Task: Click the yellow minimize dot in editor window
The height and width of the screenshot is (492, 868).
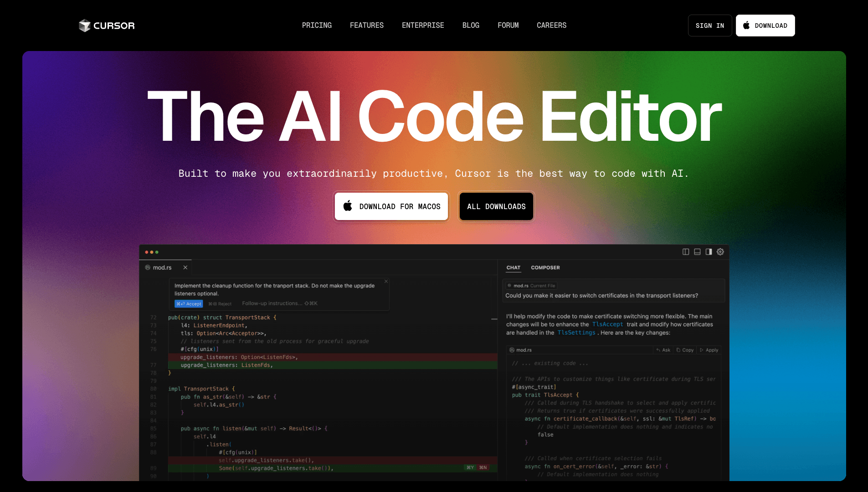Action: [152, 252]
